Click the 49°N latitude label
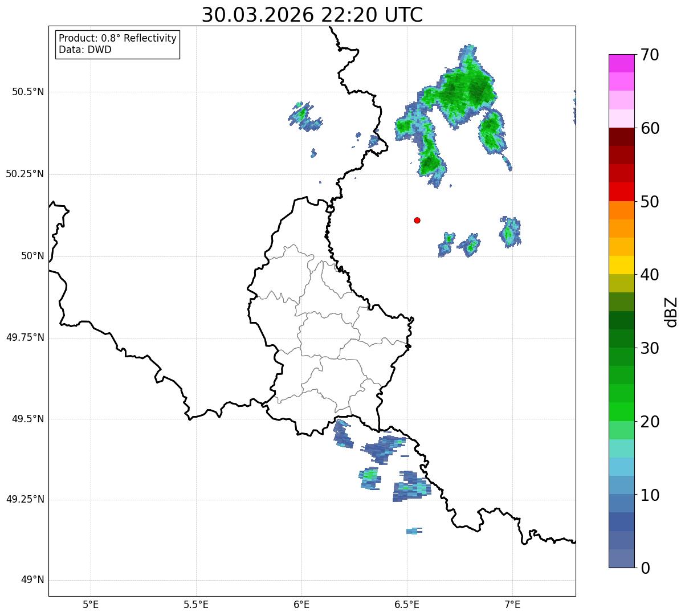The width and height of the screenshot is (685, 616). coord(32,580)
